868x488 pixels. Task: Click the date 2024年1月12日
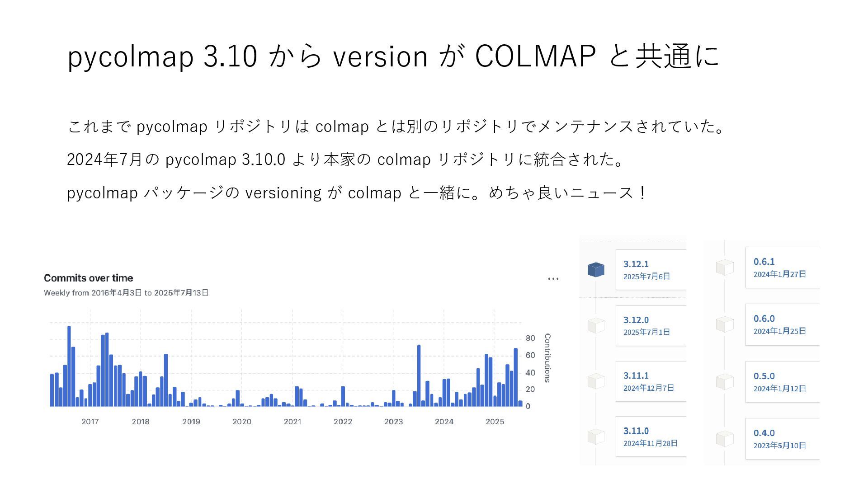click(779, 389)
